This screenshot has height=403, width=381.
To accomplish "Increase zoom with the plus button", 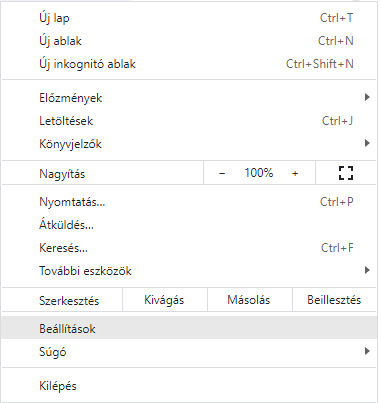I will [295, 173].
